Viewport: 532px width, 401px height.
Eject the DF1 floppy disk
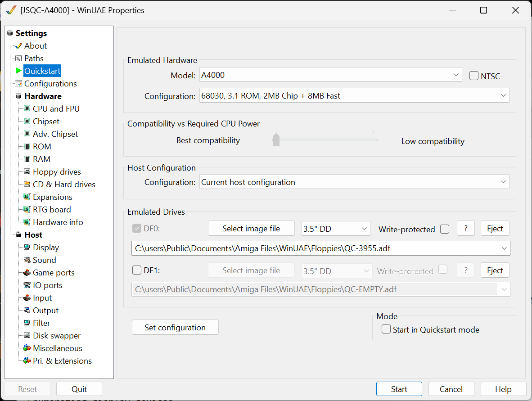point(495,270)
